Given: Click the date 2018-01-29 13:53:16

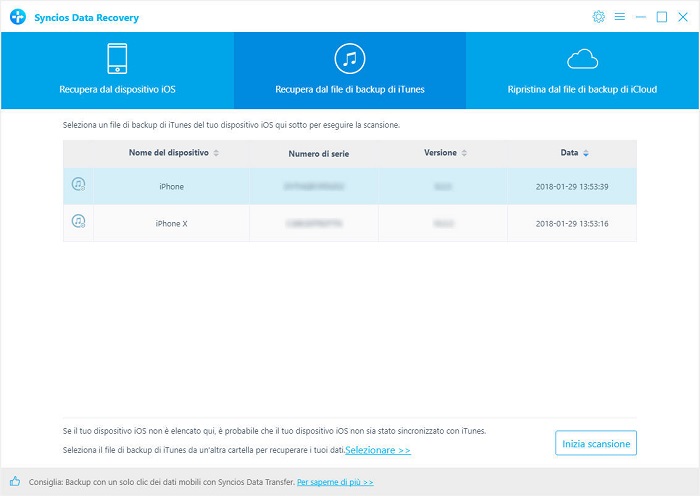Looking at the screenshot, I should pos(572,224).
